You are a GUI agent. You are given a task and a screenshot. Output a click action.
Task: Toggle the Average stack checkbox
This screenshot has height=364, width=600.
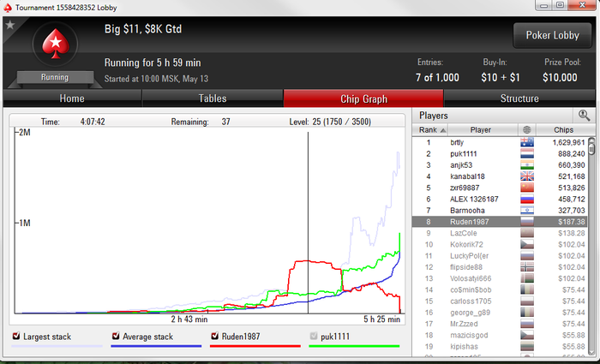point(116,336)
